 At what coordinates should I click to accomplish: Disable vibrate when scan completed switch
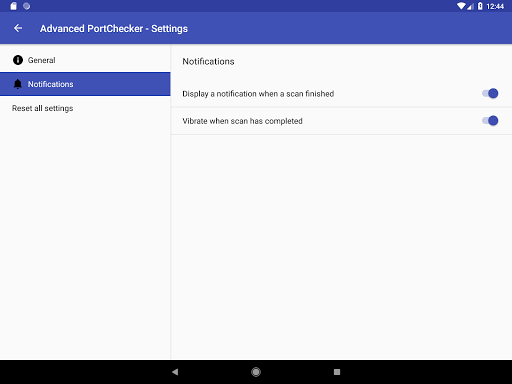490,120
